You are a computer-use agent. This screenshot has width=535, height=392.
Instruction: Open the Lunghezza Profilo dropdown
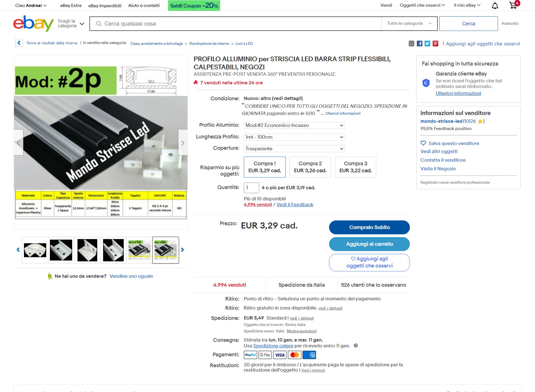(294, 137)
